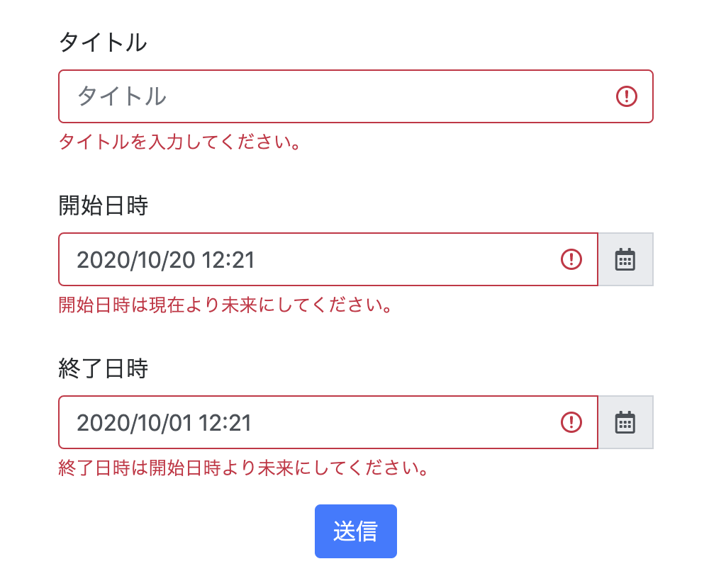This screenshot has width=726, height=588.
Task: Click the 終了日時 section label
Action: point(104,368)
